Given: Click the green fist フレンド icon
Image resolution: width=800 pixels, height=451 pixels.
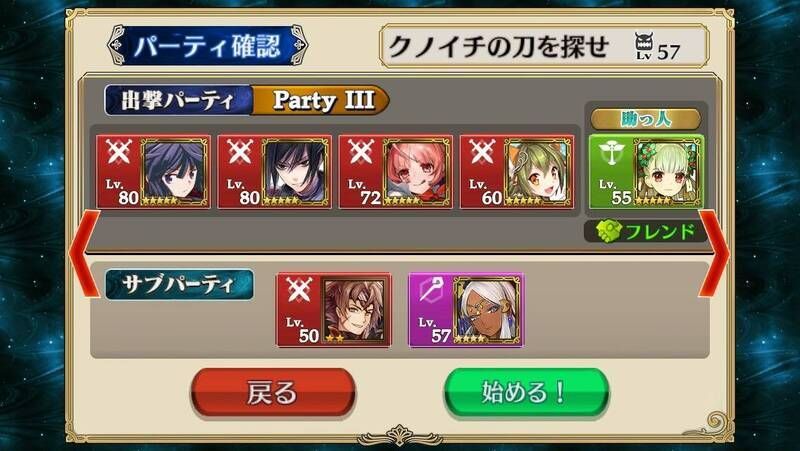Looking at the screenshot, I should click(x=609, y=231).
